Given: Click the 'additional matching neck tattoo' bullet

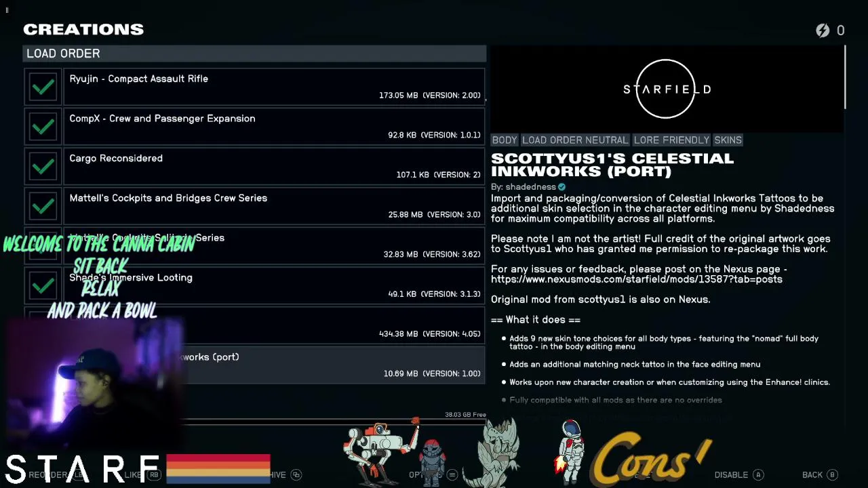Looking at the screenshot, I should pos(635,365).
